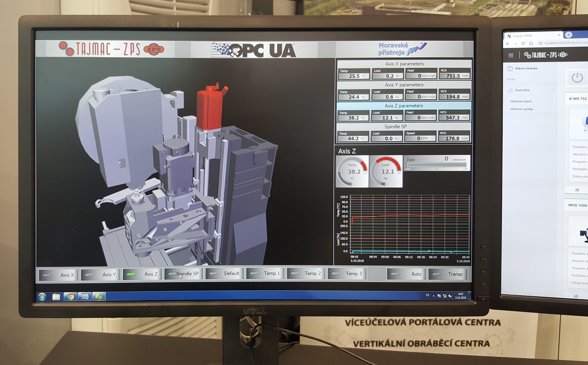
Task: Toggle the Axis X view button
Action: pyautogui.click(x=59, y=275)
